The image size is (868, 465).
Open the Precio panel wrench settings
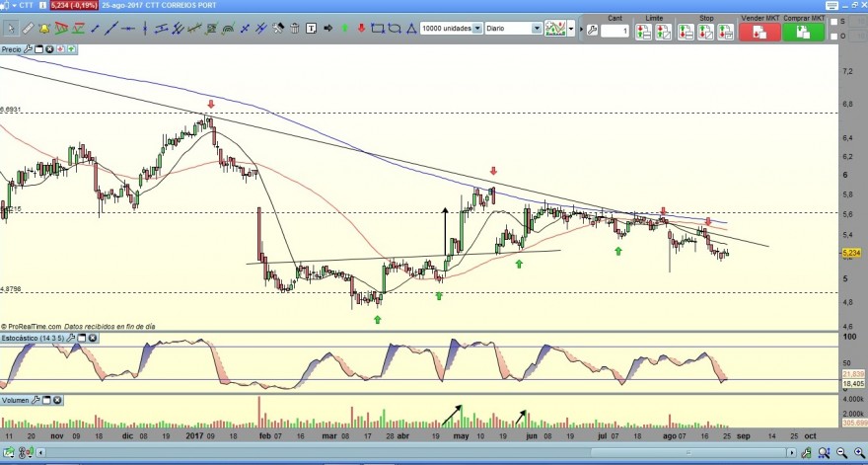click(x=28, y=49)
